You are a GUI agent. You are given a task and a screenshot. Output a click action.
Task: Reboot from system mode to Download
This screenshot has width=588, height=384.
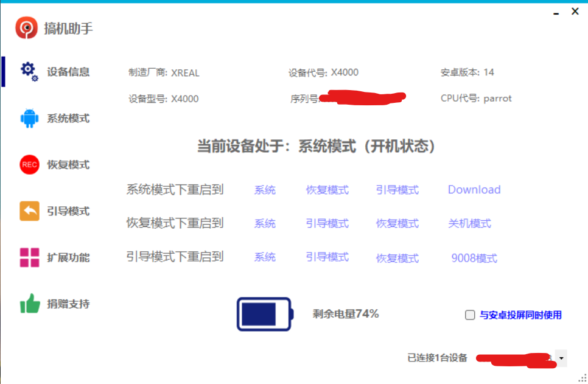[474, 190]
